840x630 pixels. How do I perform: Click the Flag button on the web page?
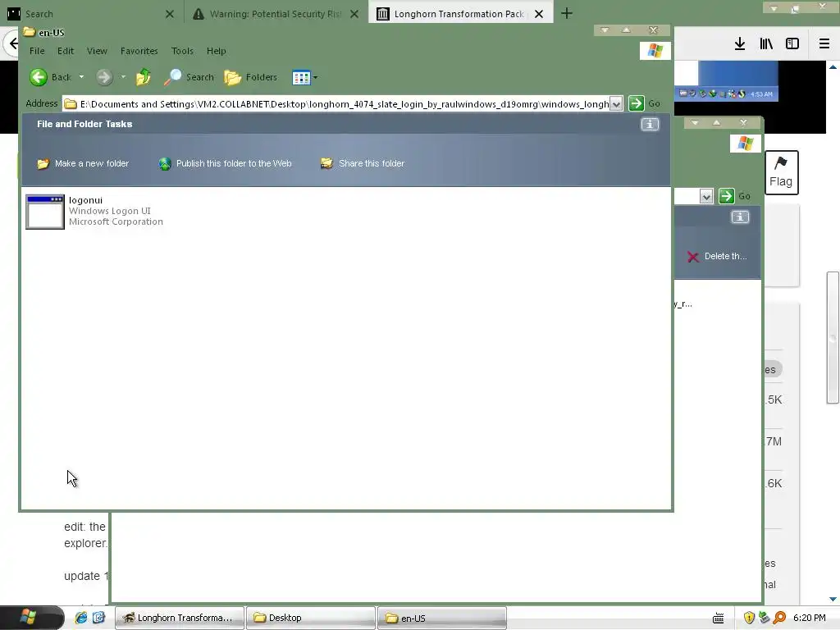click(782, 172)
